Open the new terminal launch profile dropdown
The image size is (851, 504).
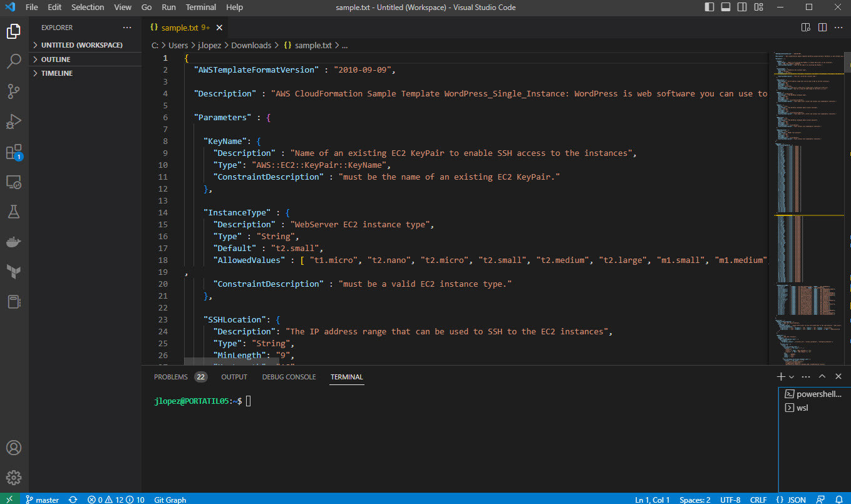point(792,377)
